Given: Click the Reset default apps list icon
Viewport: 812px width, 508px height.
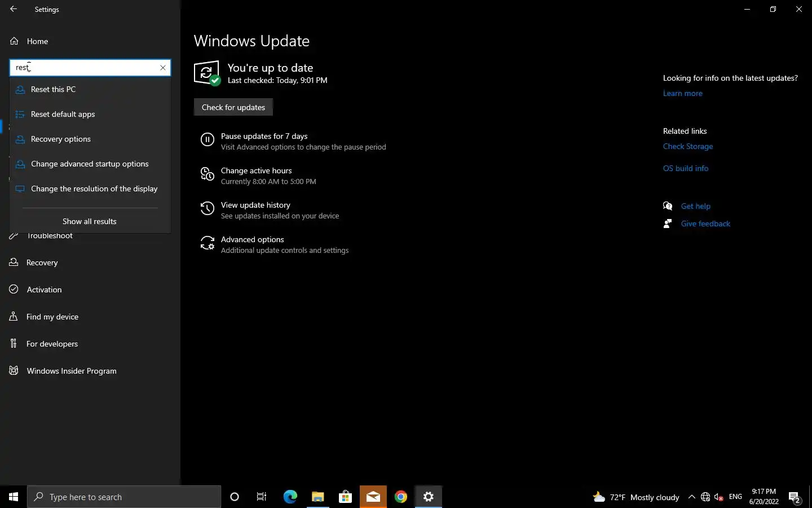Looking at the screenshot, I should point(20,114).
